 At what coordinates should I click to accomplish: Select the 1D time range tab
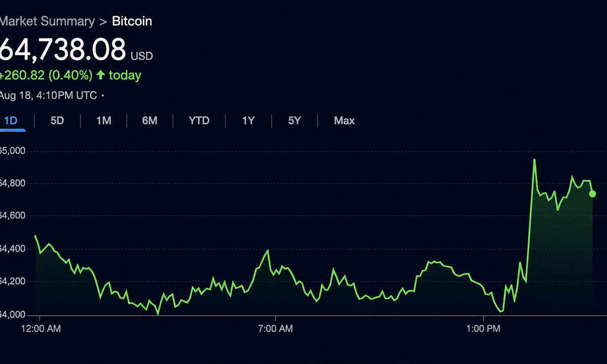(11, 121)
